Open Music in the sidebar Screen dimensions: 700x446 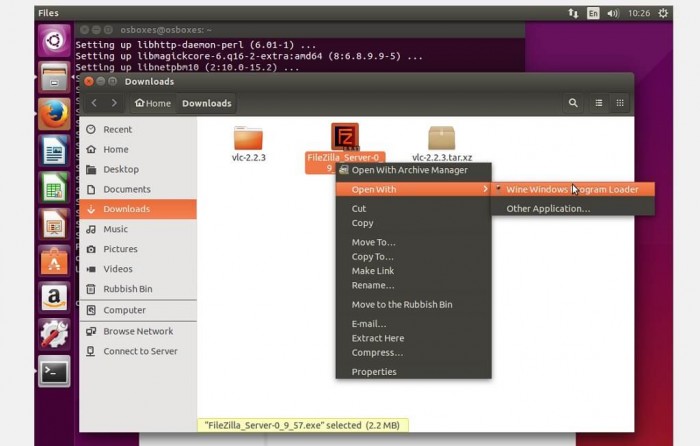[x=138, y=229]
